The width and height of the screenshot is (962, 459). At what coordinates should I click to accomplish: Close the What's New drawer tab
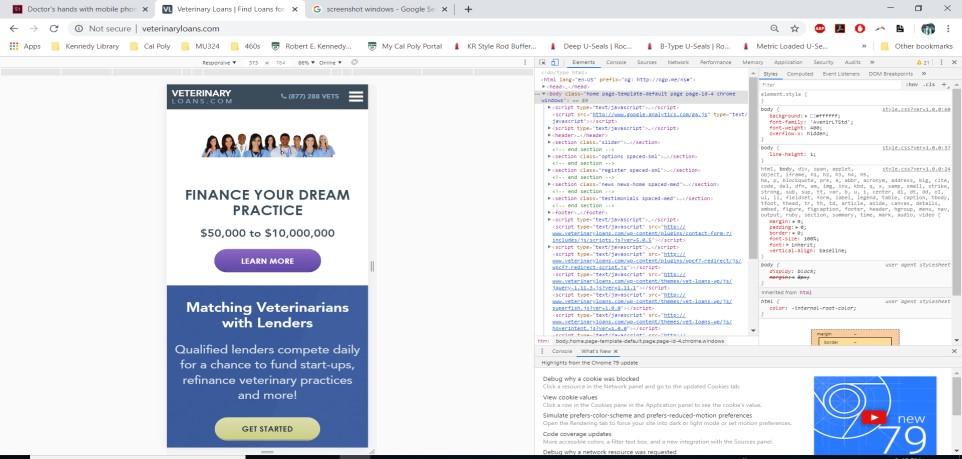(x=616, y=352)
